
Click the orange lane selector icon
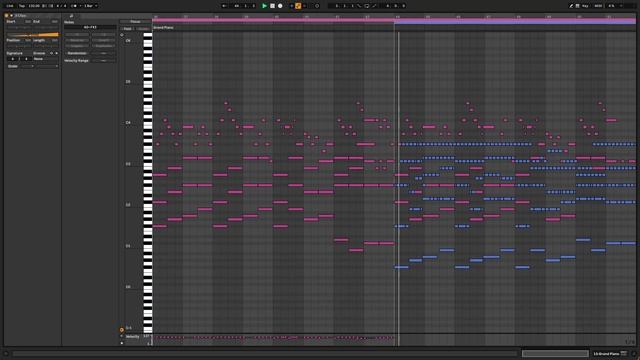[x=122, y=330]
